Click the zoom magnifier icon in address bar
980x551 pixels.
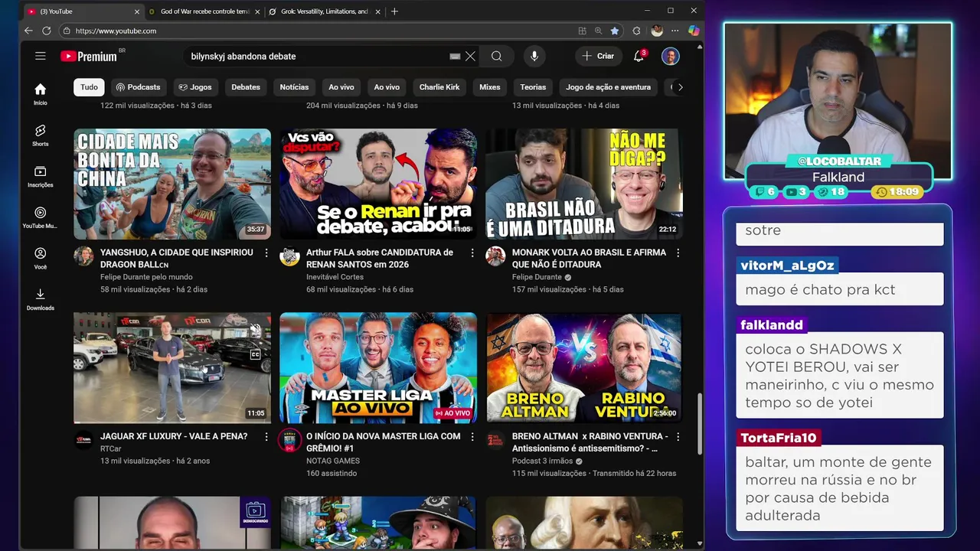[599, 31]
